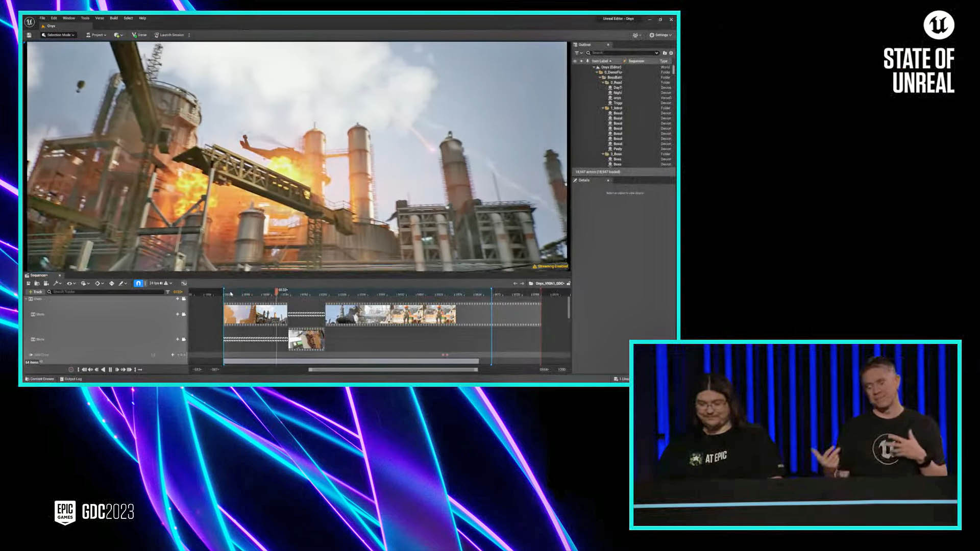Collapse the BossBatt folder in Outliner
Screen dimensions: 980x551
point(600,78)
